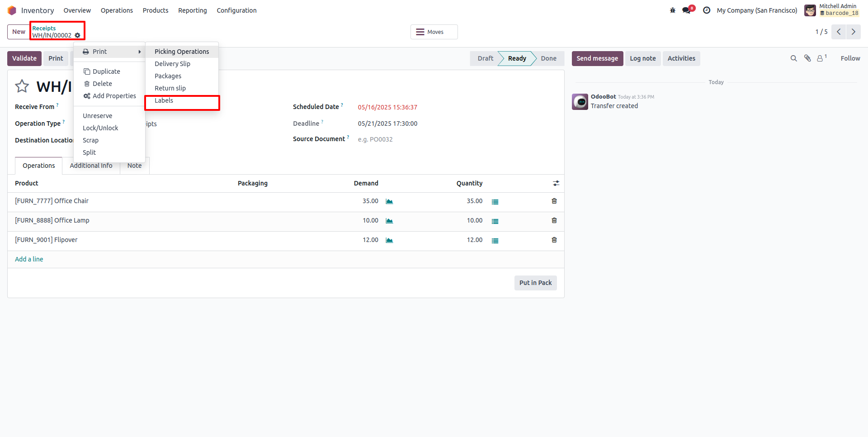Search chatter messages with magnifier icon
Screen dimensions: 868x437
point(793,58)
